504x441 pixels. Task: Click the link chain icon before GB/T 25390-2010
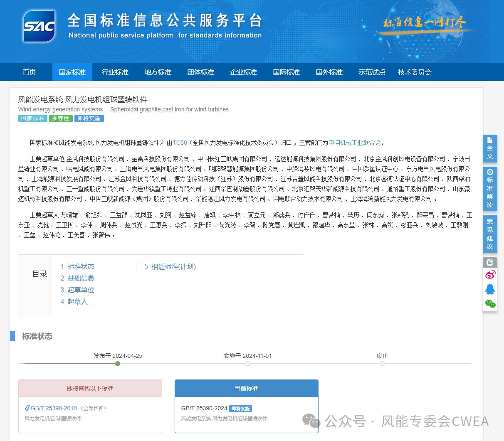coord(27,408)
